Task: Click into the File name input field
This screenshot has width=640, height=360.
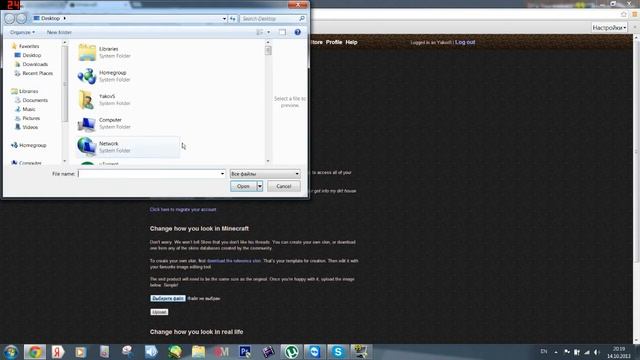Action: (x=151, y=174)
